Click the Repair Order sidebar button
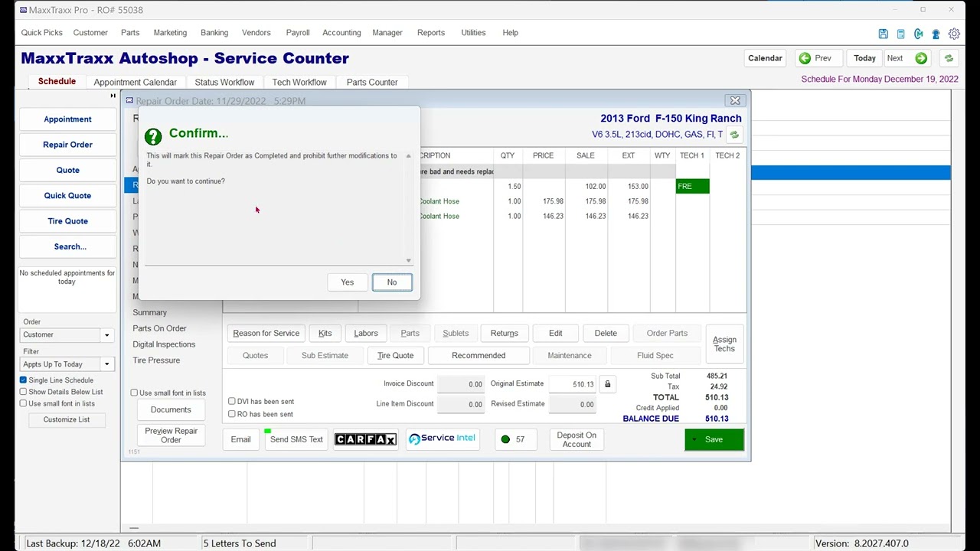This screenshot has width=980, height=551. point(67,145)
